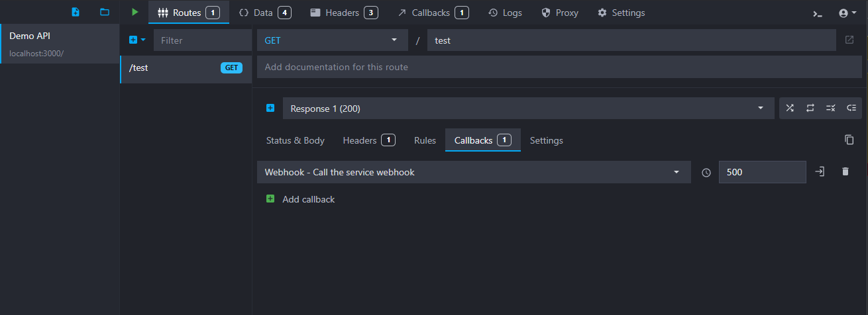Click the new environment icon
This screenshot has width=868, height=315.
(x=76, y=13)
